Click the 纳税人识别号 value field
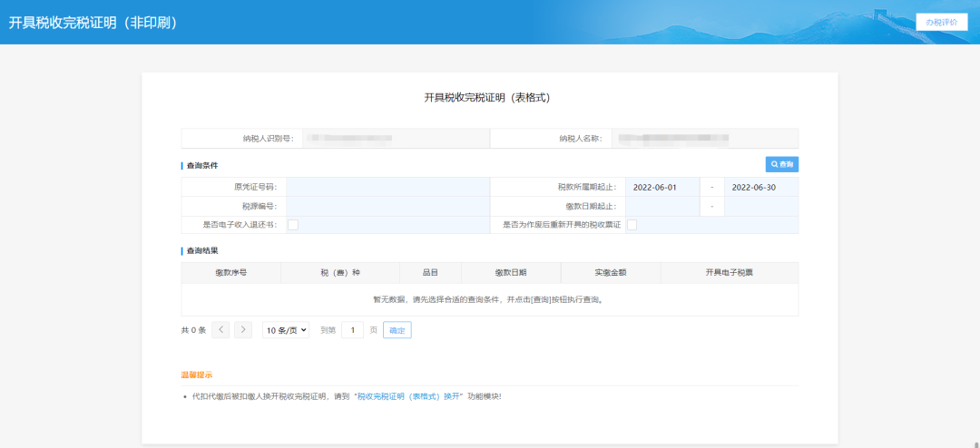 pos(395,138)
